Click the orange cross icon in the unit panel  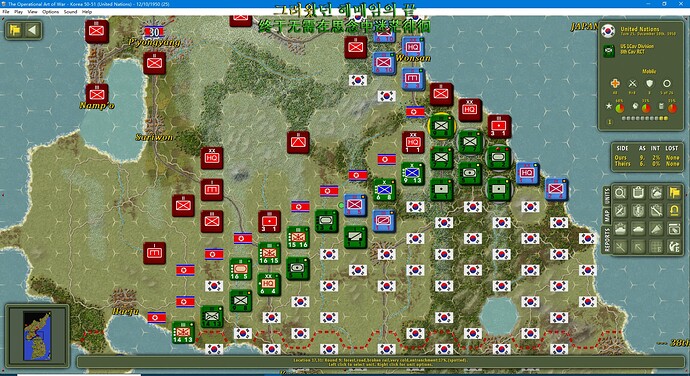[615, 83]
